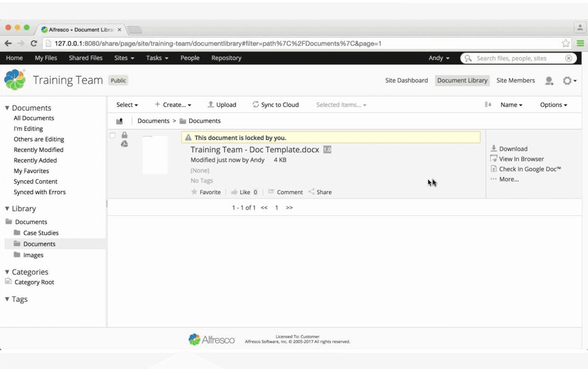Collapse the Categories section

pyautogui.click(x=7, y=272)
